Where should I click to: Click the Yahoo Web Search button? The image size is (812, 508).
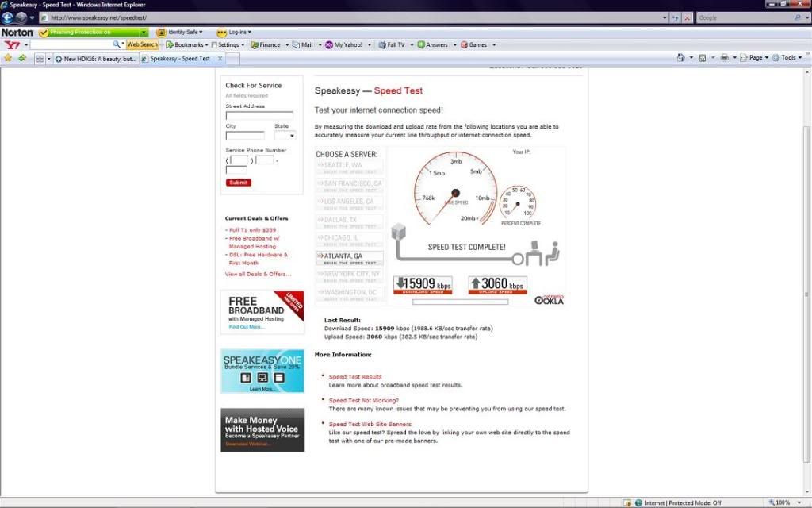[143, 44]
